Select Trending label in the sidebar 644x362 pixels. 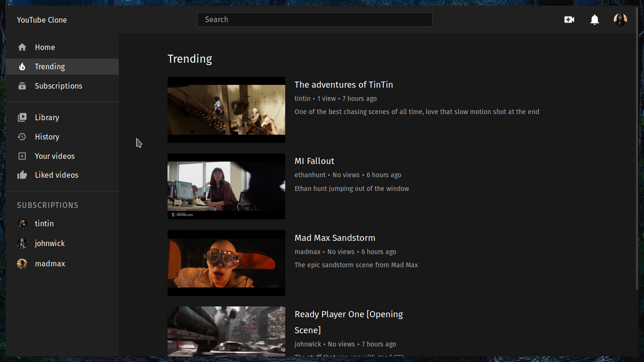(50, 66)
